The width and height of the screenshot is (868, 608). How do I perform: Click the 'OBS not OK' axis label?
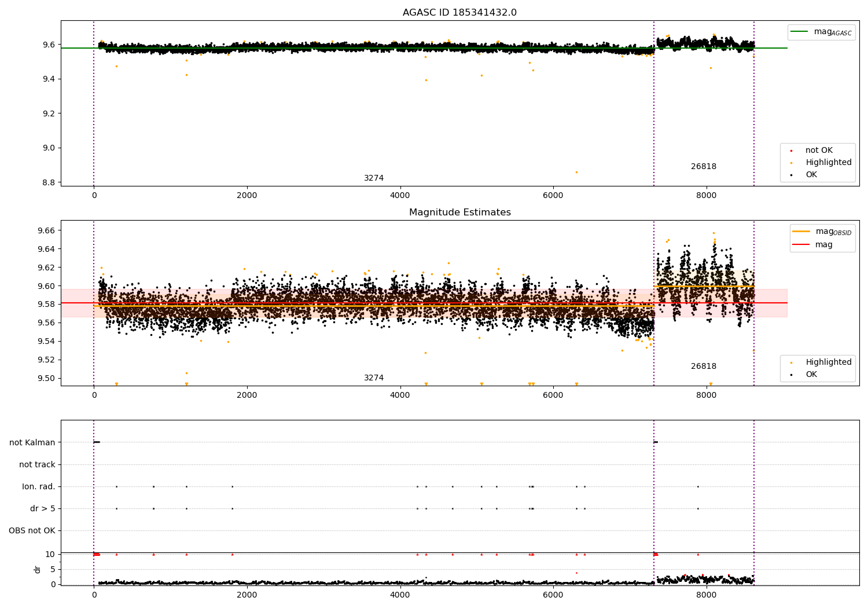(32, 531)
